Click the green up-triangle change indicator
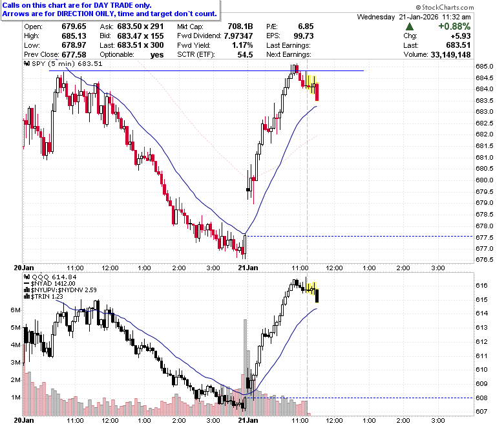The width and height of the screenshot is (504, 426). click(410, 27)
